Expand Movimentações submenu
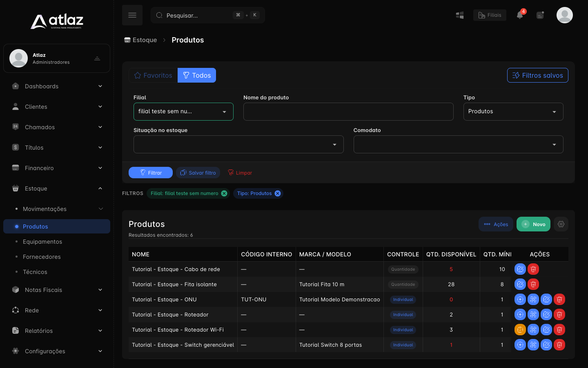The width and height of the screenshot is (588, 368). 57,209
